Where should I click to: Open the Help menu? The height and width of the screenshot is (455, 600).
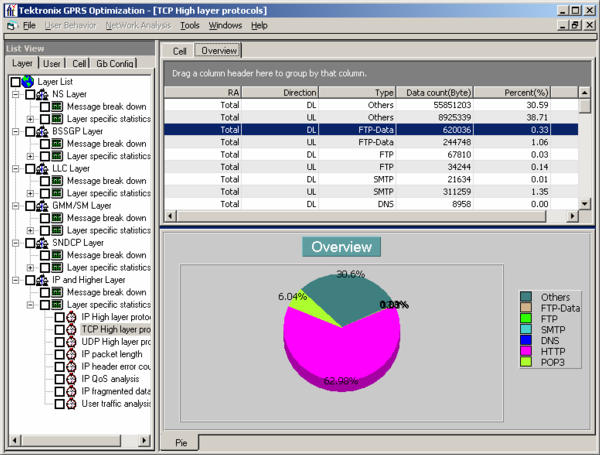(x=259, y=26)
